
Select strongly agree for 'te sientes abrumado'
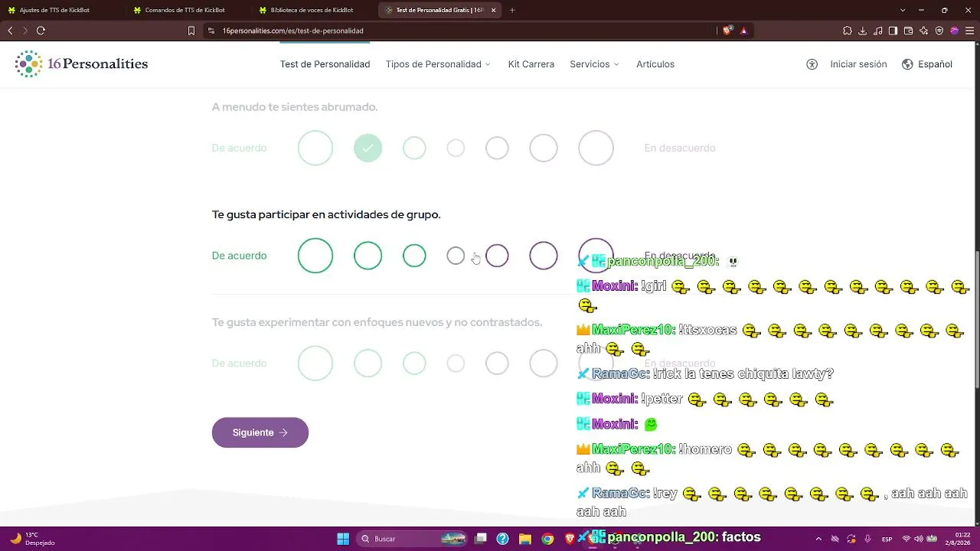pos(315,148)
